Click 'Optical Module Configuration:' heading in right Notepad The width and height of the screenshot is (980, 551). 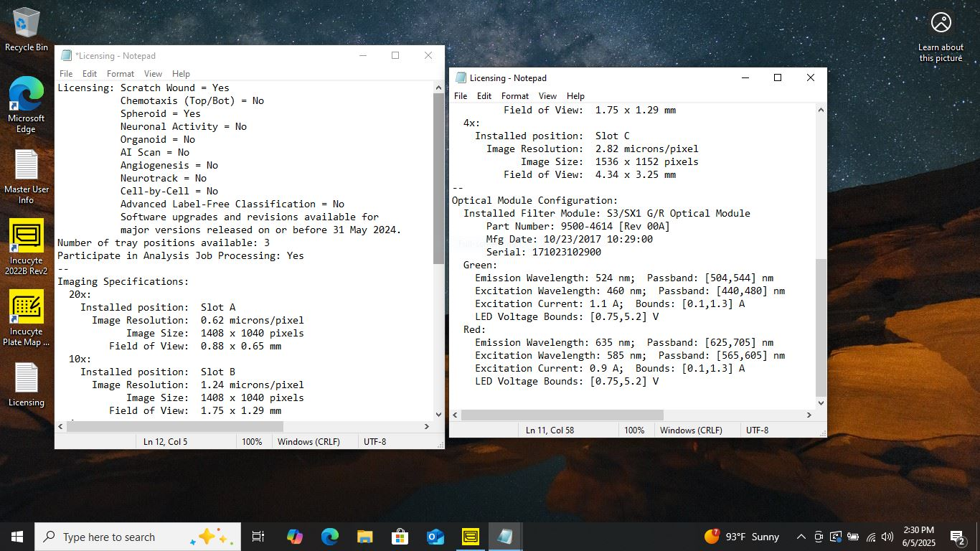[535, 201]
